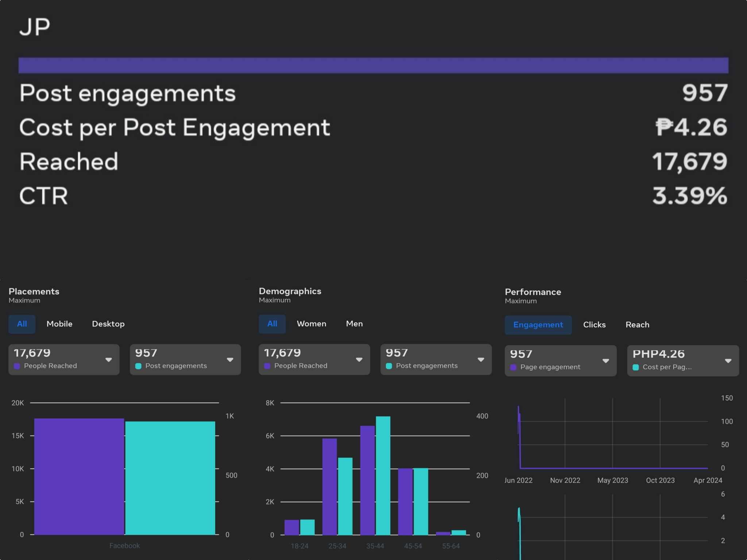
Task: Expand Placements People Reached dropdown arrow
Action: click(108, 359)
